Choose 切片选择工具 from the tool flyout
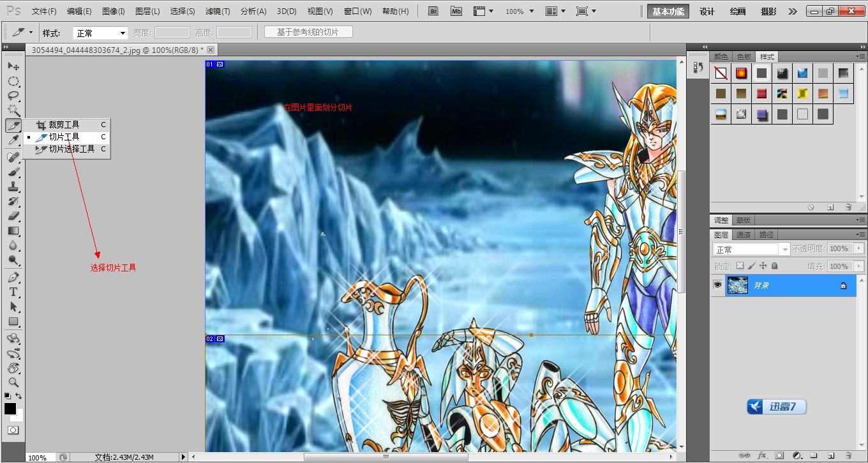This screenshot has height=463, width=868. tap(66, 149)
